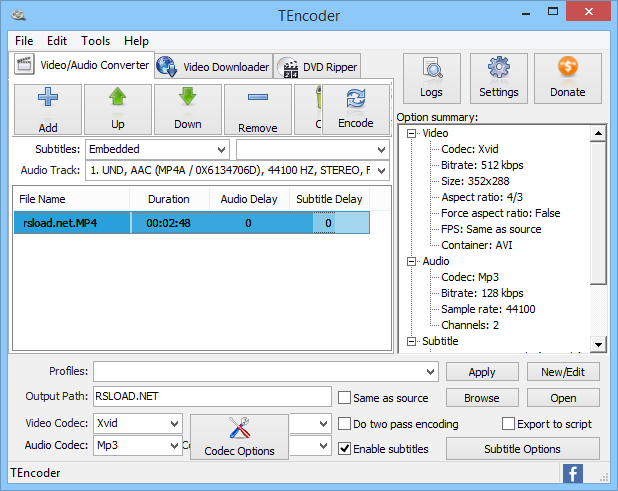Screen dimensions: 618x491
Task: Click in the Output Path field
Action: click(x=212, y=396)
